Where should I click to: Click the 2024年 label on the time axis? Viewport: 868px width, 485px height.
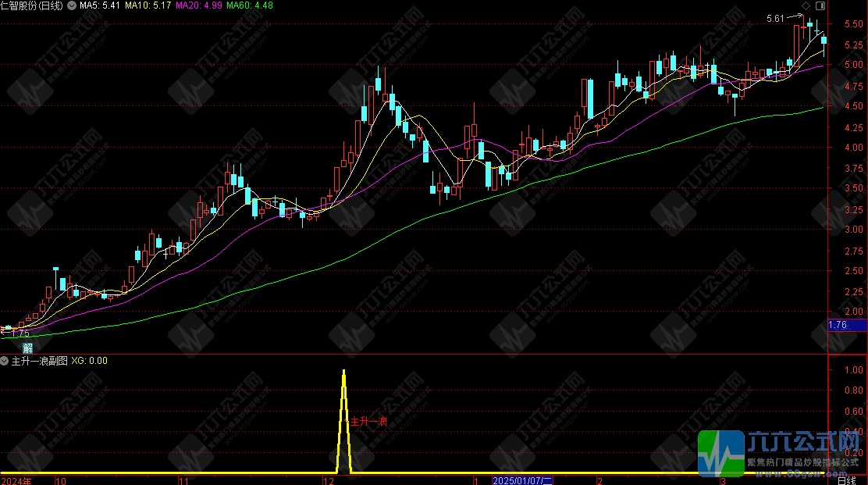pos(16,480)
